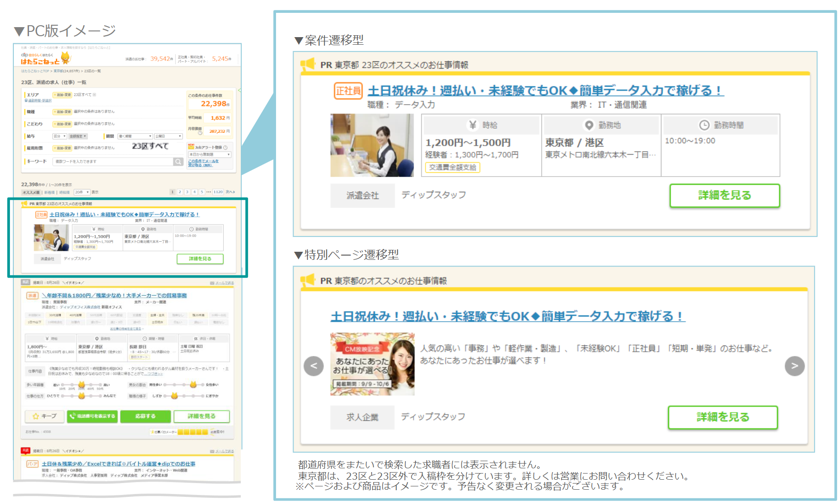Remove the 23区すべて area filter
Viewport: 838px width, 504px height.
point(94,95)
